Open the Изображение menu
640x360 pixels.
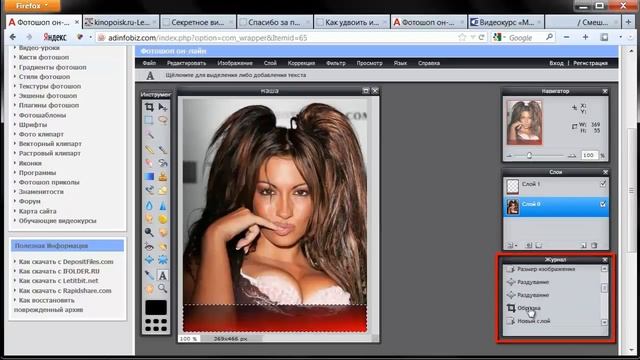tap(235, 63)
